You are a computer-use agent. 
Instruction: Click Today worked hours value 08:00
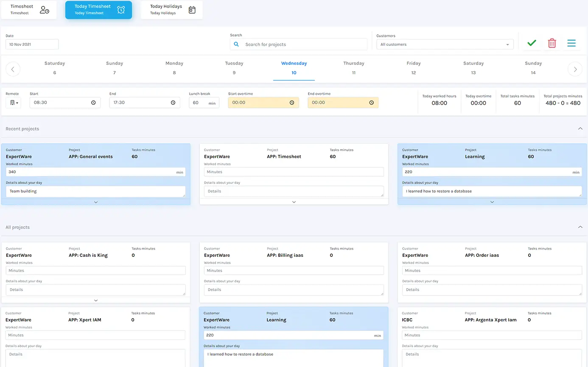point(439,103)
